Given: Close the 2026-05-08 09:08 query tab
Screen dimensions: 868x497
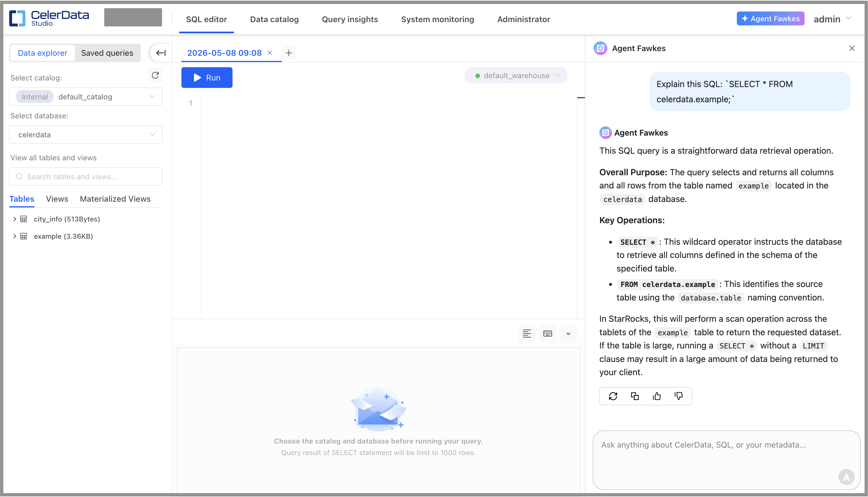Looking at the screenshot, I should [270, 53].
